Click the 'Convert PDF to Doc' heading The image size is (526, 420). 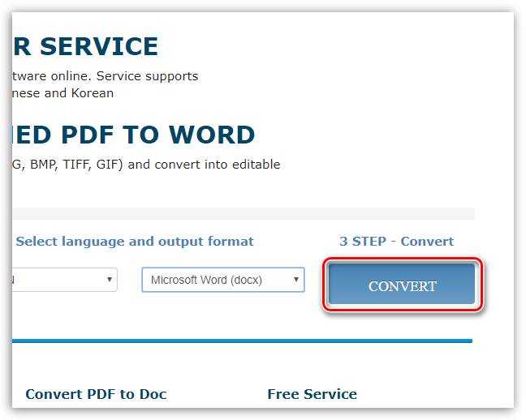[96, 394]
